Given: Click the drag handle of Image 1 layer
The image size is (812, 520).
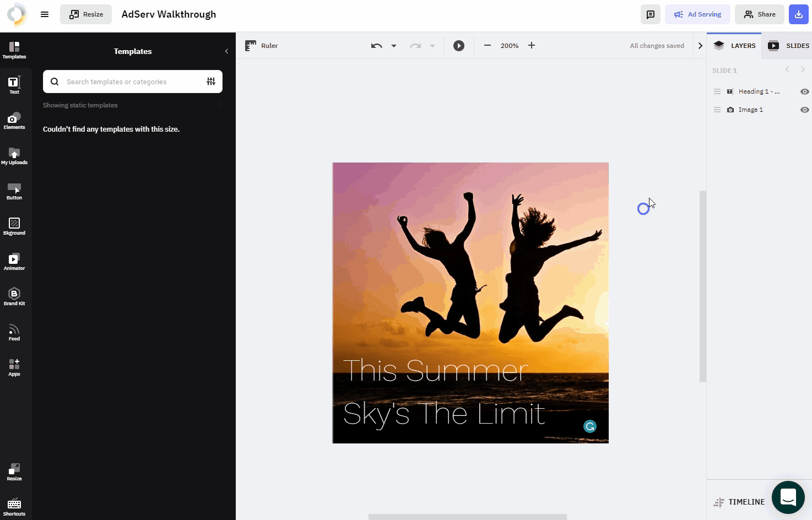Looking at the screenshot, I should [717, 110].
